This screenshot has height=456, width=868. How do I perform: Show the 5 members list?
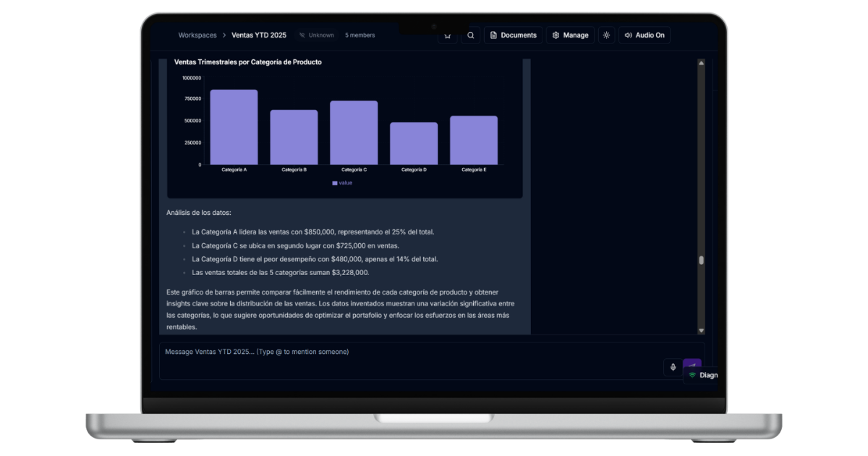tap(359, 35)
